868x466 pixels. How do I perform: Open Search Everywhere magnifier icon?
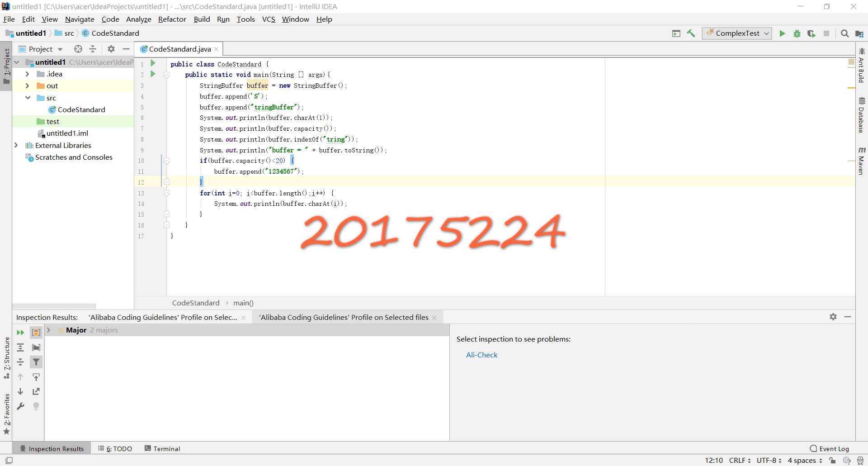point(844,33)
